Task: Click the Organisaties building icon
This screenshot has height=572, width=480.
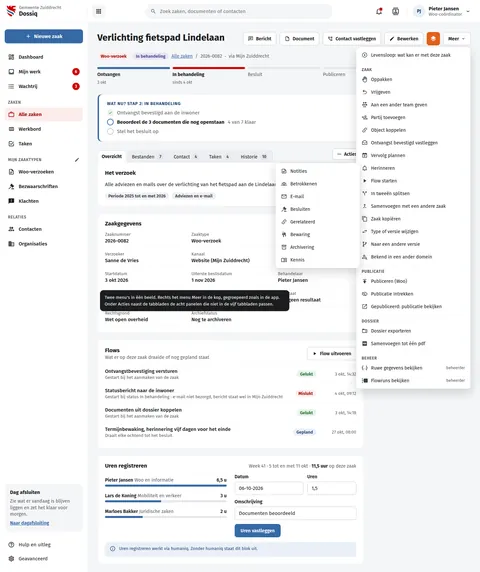Action: click(11, 244)
